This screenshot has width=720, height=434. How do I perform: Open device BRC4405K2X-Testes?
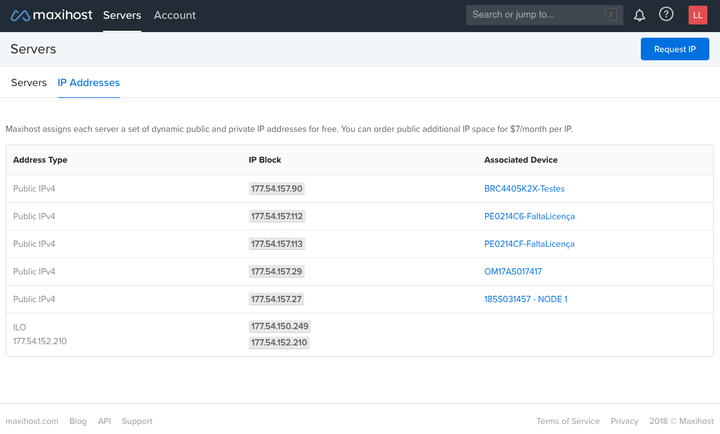click(525, 189)
